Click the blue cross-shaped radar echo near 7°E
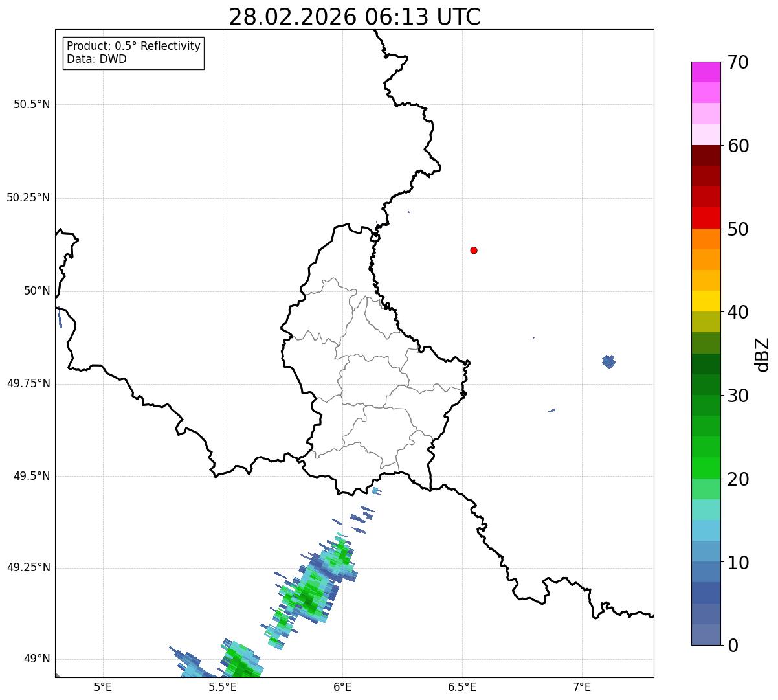The height and width of the screenshot is (700, 778). [608, 361]
